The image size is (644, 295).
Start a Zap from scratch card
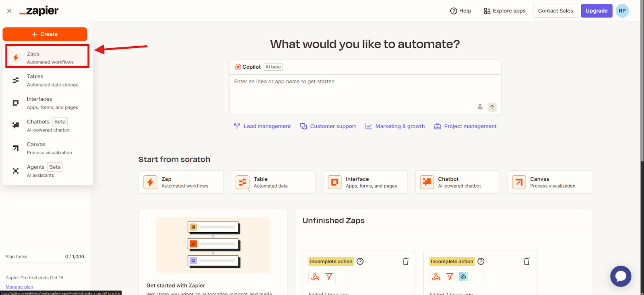(x=181, y=182)
